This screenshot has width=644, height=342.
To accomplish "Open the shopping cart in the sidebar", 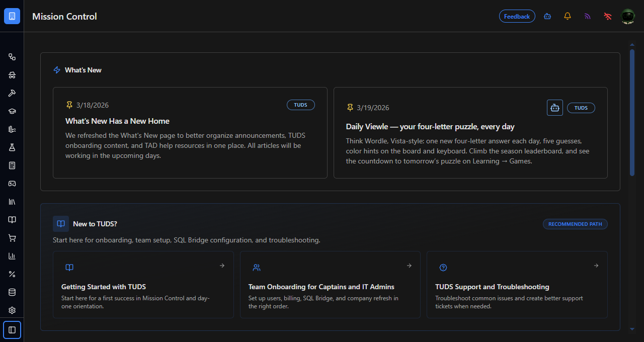I will coord(12,238).
